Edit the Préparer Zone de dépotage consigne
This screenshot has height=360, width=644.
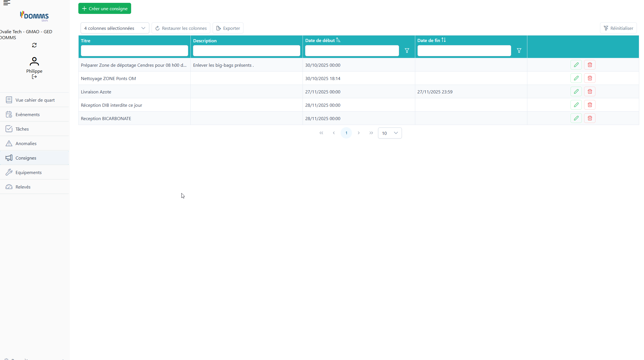pos(576,65)
